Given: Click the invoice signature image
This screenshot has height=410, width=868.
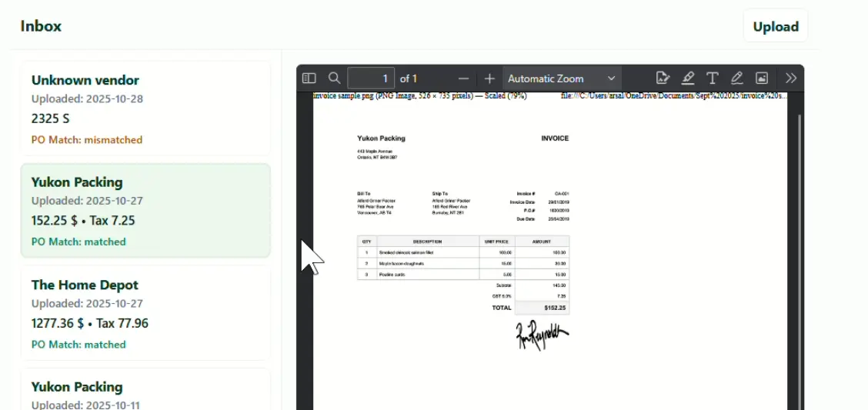Looking at the screenshot, I should click(x=542, y=335).
